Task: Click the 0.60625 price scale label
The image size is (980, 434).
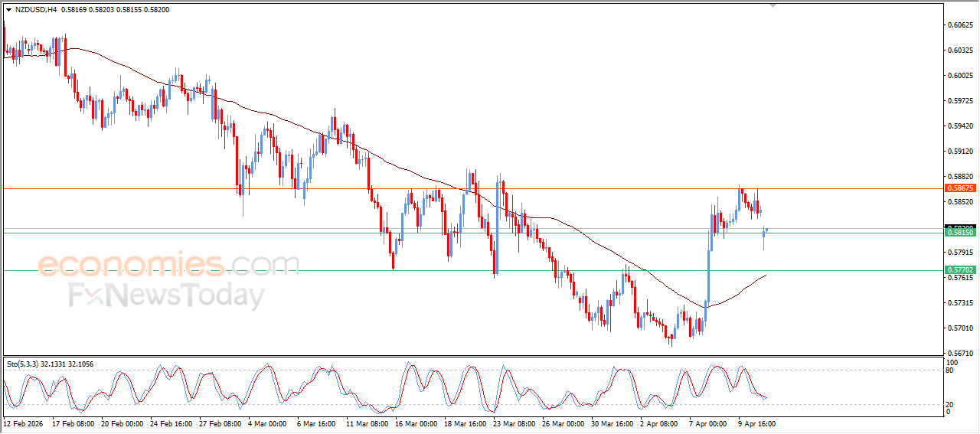Action: click(960, 25)
